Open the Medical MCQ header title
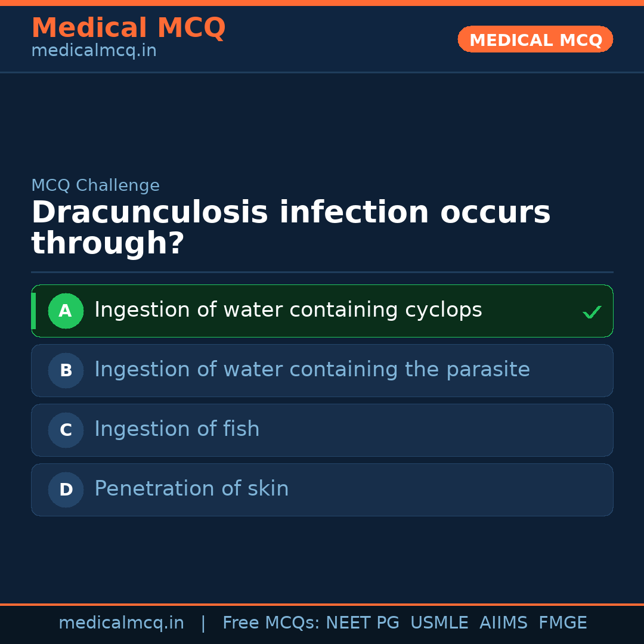 pos(128,28)
